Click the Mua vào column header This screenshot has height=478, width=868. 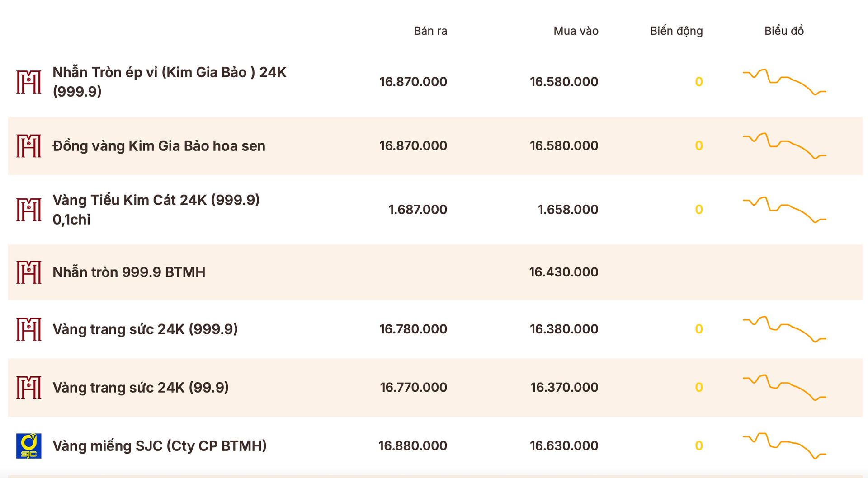576,31
